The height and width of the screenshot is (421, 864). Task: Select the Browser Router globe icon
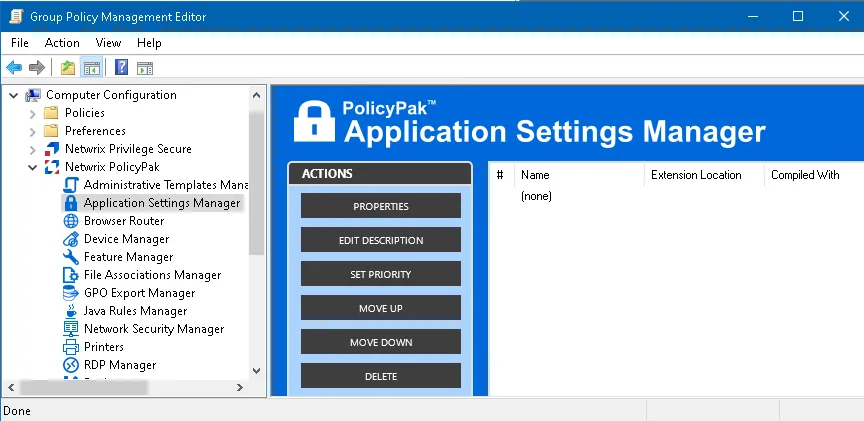71,221
